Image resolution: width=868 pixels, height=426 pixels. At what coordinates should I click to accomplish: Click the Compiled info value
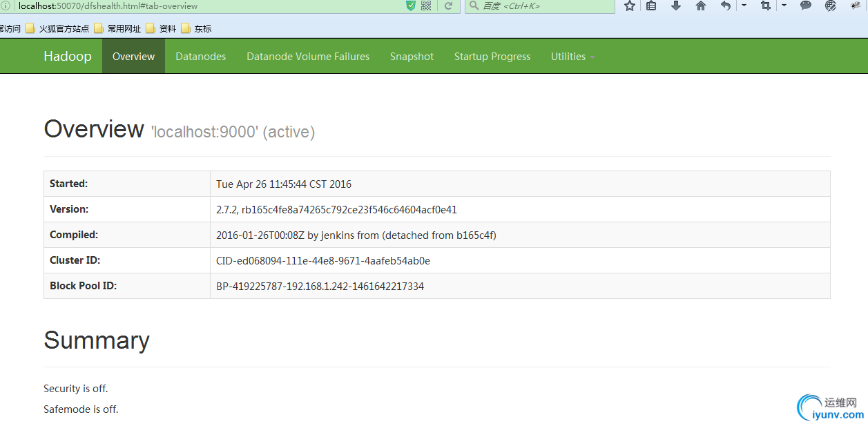[356, 235]
